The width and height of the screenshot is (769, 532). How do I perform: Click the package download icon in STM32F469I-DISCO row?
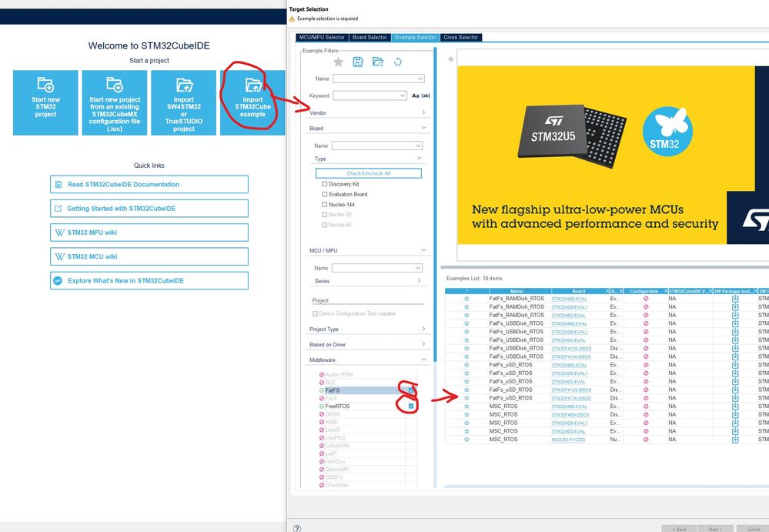coord(735,415)
